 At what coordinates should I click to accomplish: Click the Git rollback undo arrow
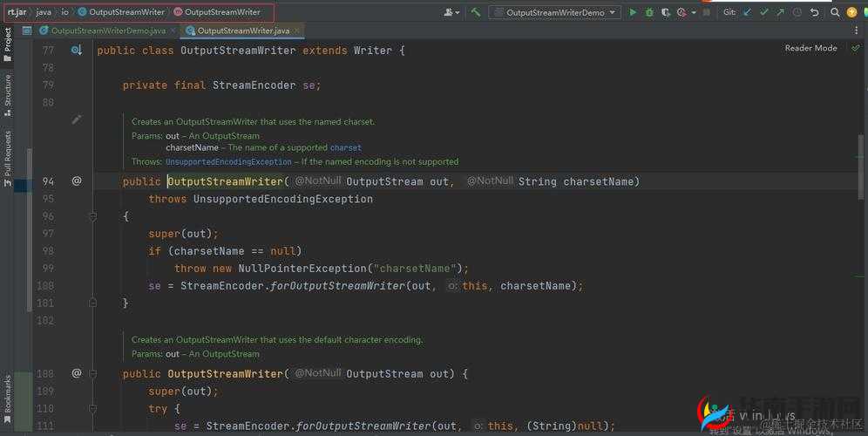pos(815,12)
